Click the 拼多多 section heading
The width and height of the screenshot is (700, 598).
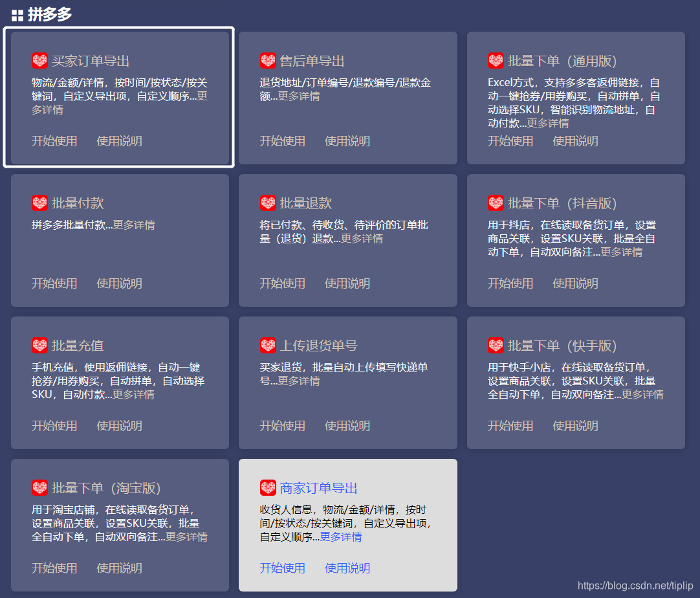coord(50,15)
